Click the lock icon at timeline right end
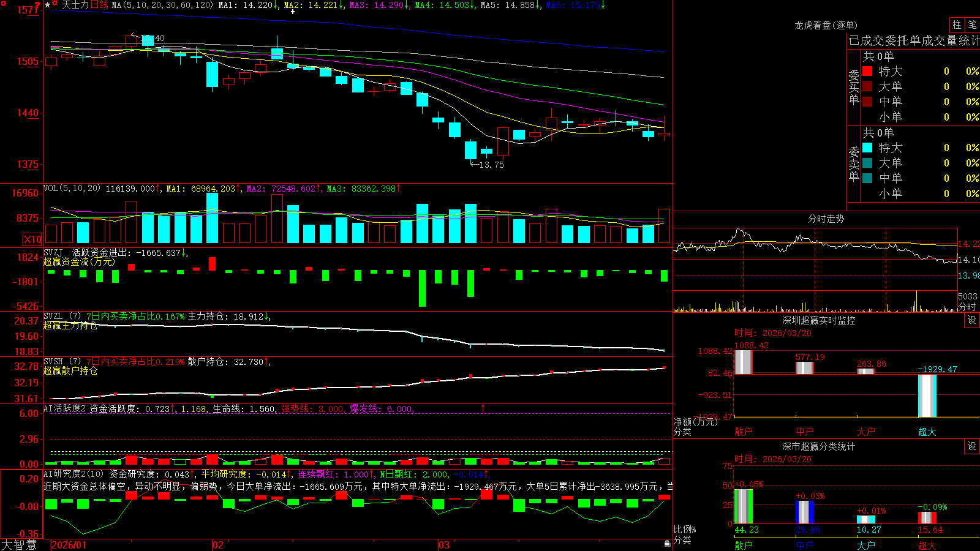 667,543
